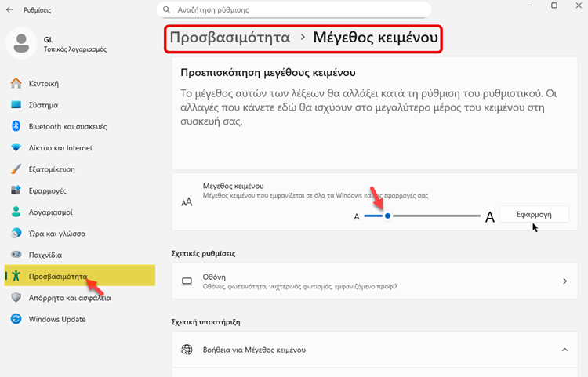
Task: Click Προσβασιμότητα breadcrumb link in header
Action: coord(230,37)
